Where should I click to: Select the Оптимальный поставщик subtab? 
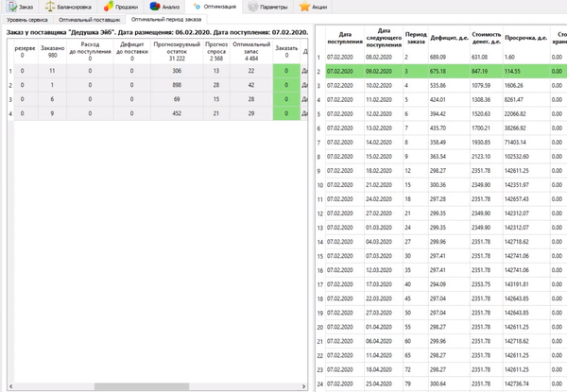click(90, 20)
